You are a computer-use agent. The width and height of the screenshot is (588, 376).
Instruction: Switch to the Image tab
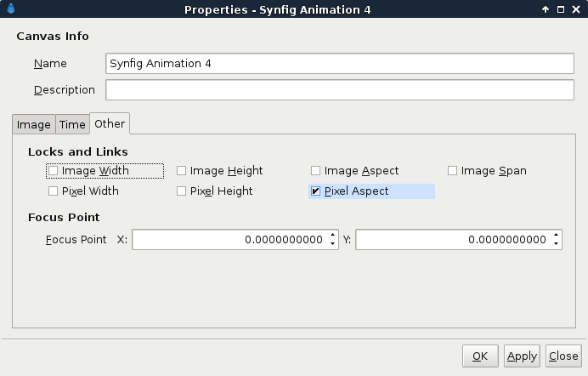tap(34, 124)
